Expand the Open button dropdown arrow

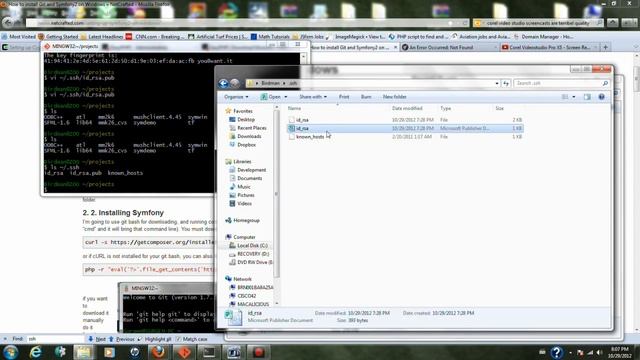[x=286, y=97]
